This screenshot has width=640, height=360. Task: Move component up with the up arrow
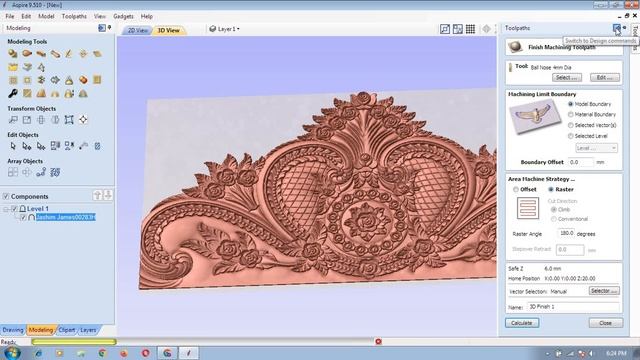[97, 196]
